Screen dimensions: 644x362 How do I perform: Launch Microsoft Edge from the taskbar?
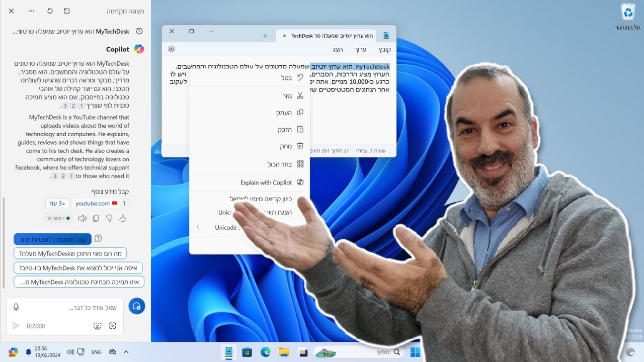point(266,352)
